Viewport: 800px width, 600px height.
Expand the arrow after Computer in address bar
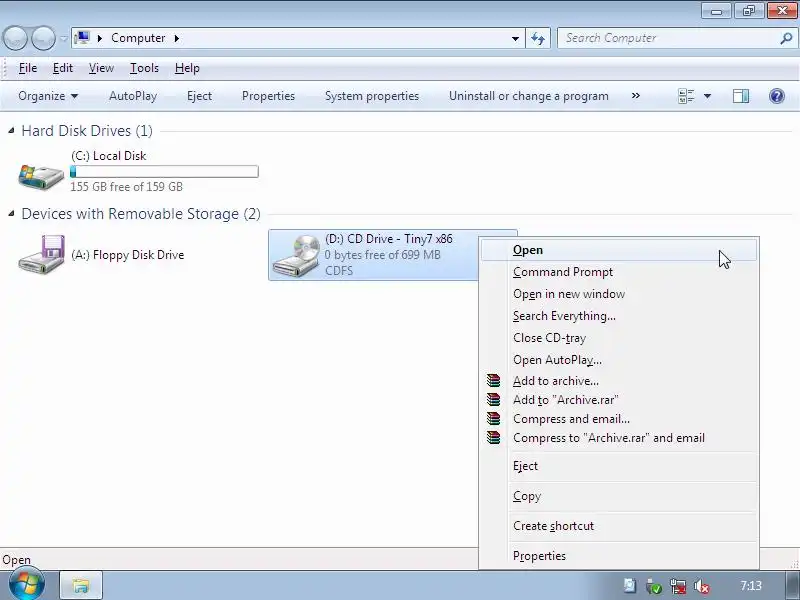[177, 38]
